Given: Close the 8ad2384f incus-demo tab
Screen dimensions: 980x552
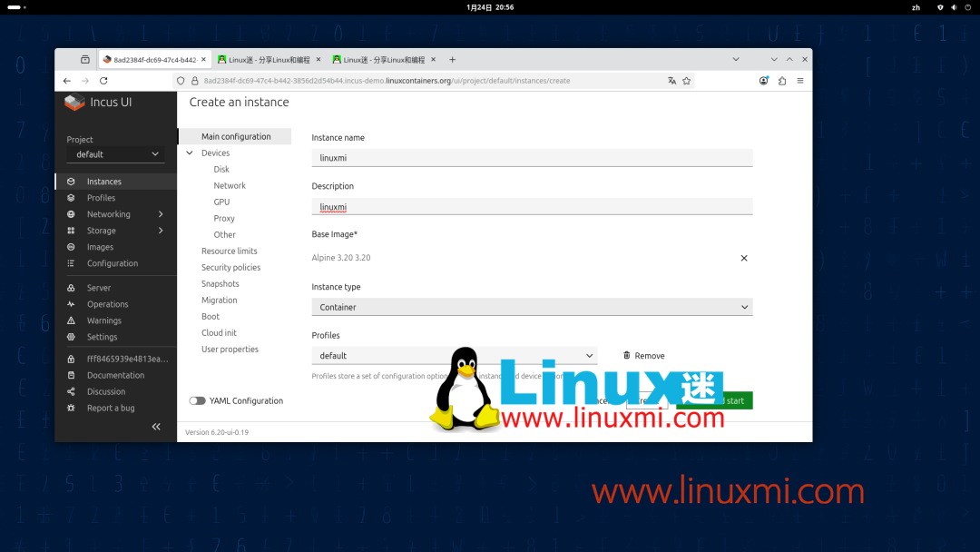Looking at the screenshot, I should pyautogui.click(x=204, y=59).
